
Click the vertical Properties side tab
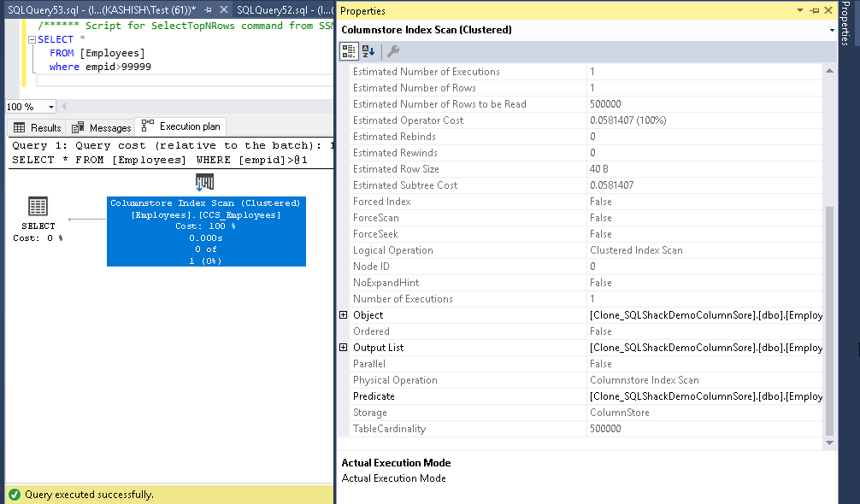845,24
